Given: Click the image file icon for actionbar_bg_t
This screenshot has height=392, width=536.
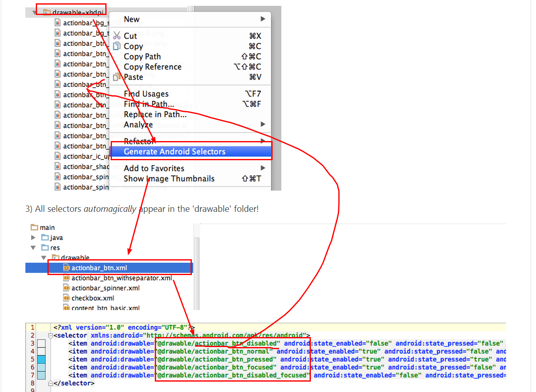Looking at the screenshot, I should pyautogui.click(x=57, y=33).
